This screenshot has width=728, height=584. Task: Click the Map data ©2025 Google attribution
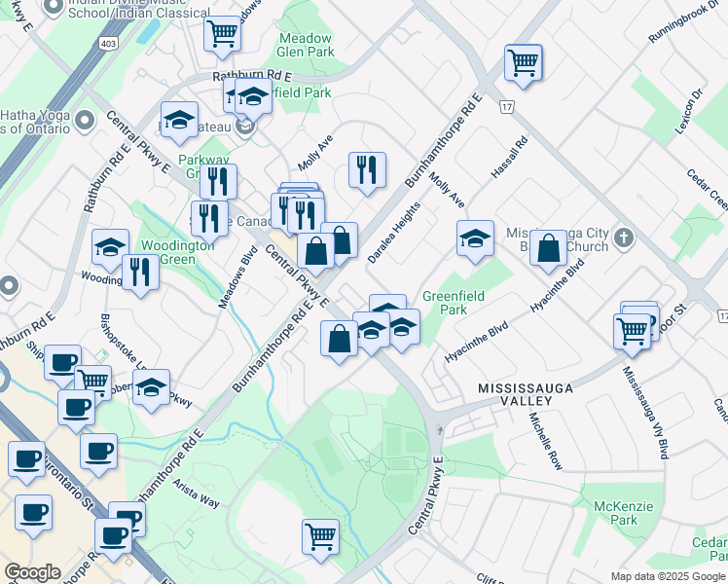[x=668, y=576]
